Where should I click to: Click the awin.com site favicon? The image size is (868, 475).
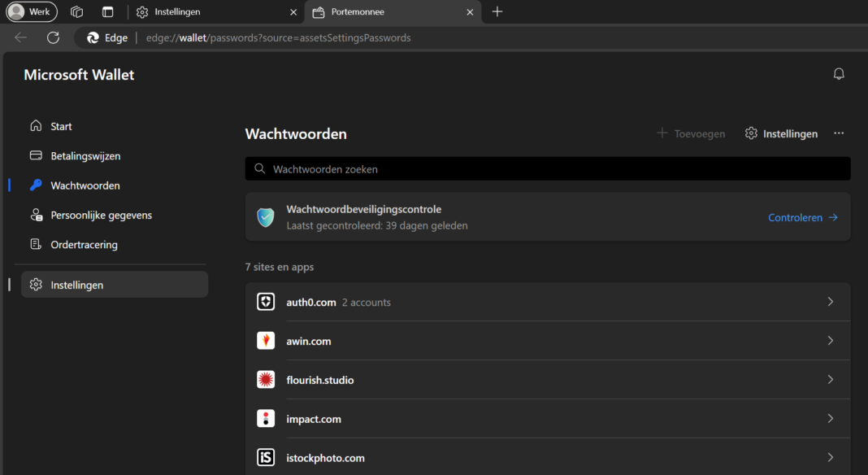coord(265,340)
